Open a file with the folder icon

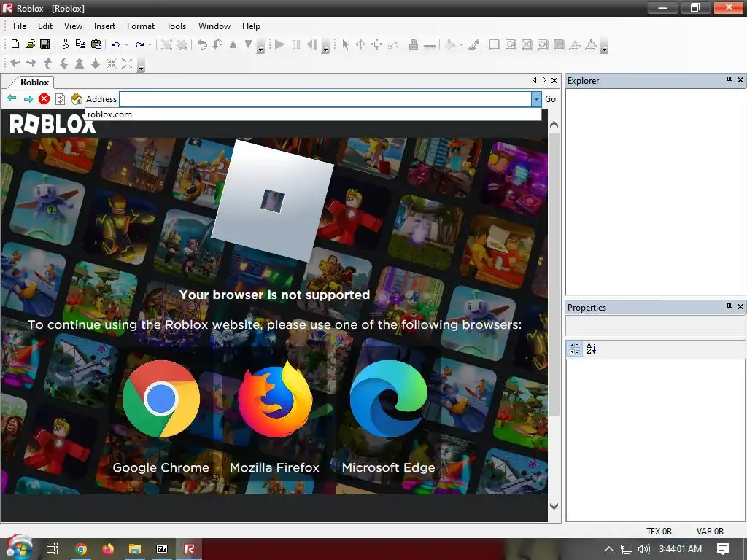coord(30,44)
